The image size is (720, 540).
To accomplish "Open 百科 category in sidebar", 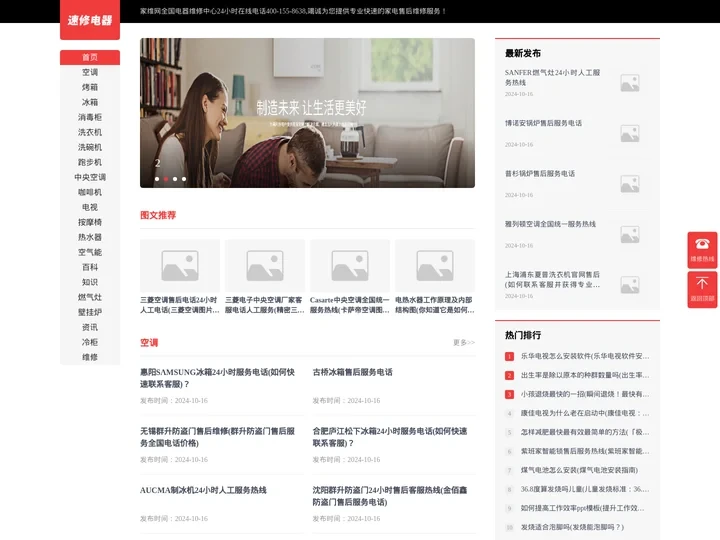I will pyautogui.click(x=90, y=267).
